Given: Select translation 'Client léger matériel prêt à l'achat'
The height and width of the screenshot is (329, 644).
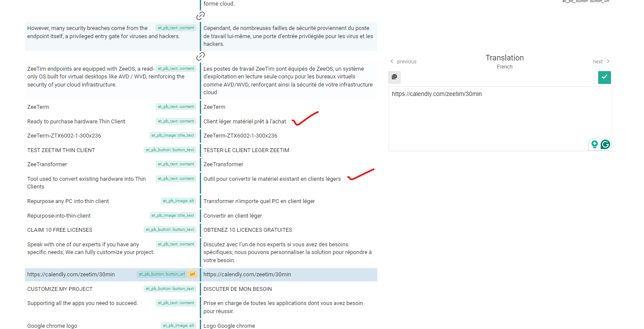Looking at the screenshot, I should coord(245,122).
